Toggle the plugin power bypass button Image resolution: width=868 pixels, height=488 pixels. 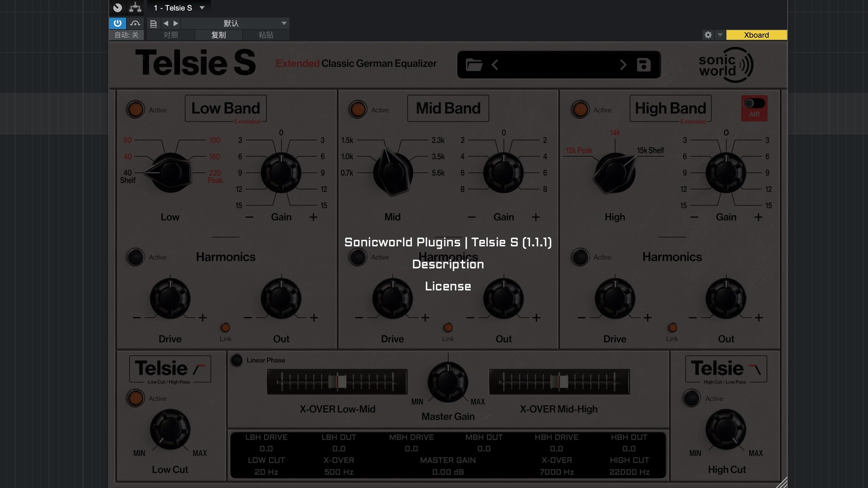pyautogui.click(x=118, y=23)
